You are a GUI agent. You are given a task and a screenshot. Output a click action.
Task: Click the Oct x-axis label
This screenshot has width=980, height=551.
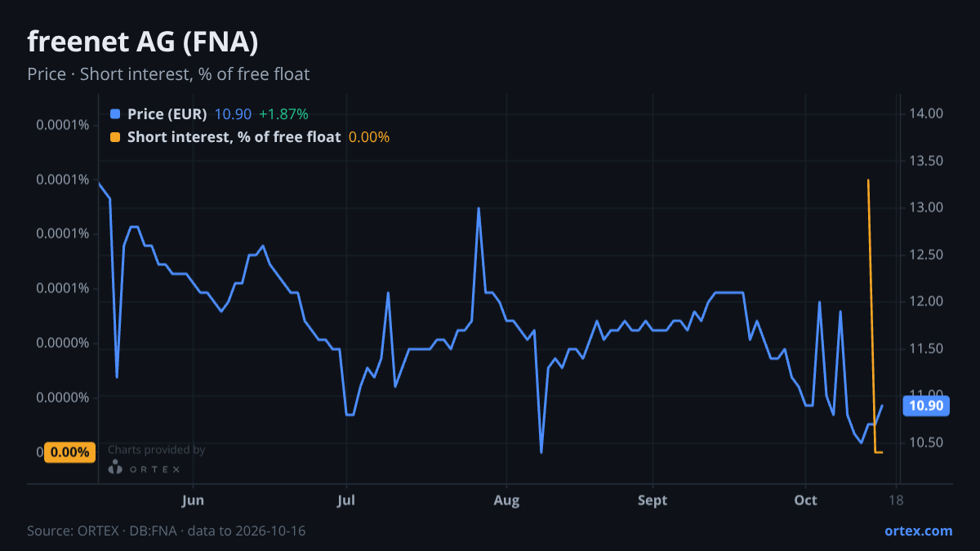805,500
